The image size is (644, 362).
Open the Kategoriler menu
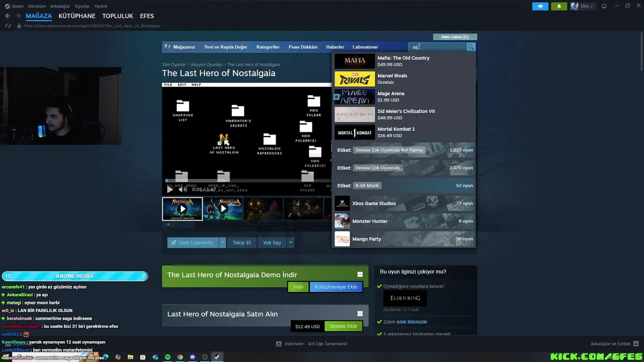point(268,47)
